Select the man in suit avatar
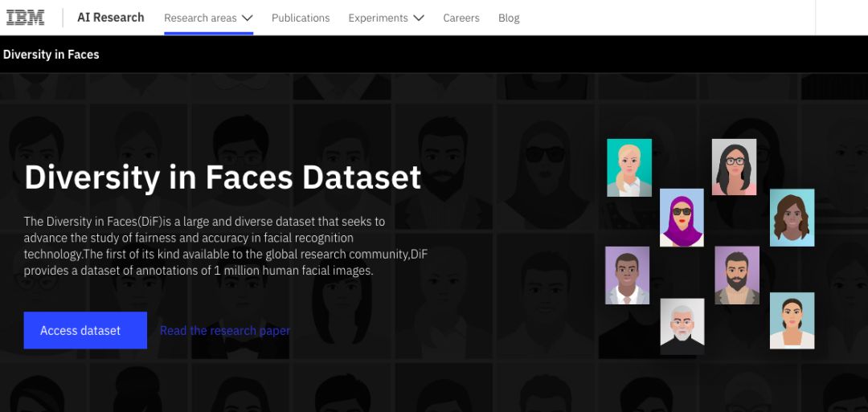Viewport: 868px width, 412px height. (x=627, y=275)
